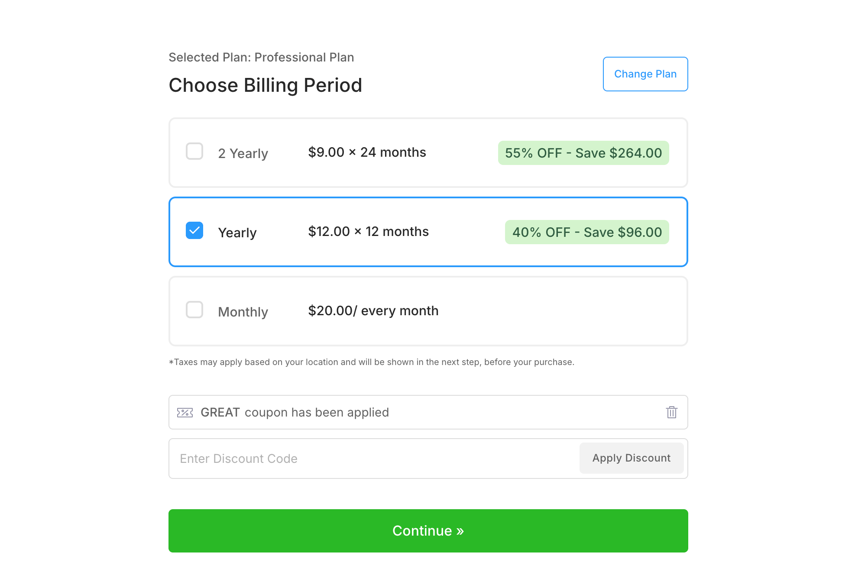Click the "GREAT coupon has been applied" text
Screen dimensions: 868x588
[x=295, y=412]
